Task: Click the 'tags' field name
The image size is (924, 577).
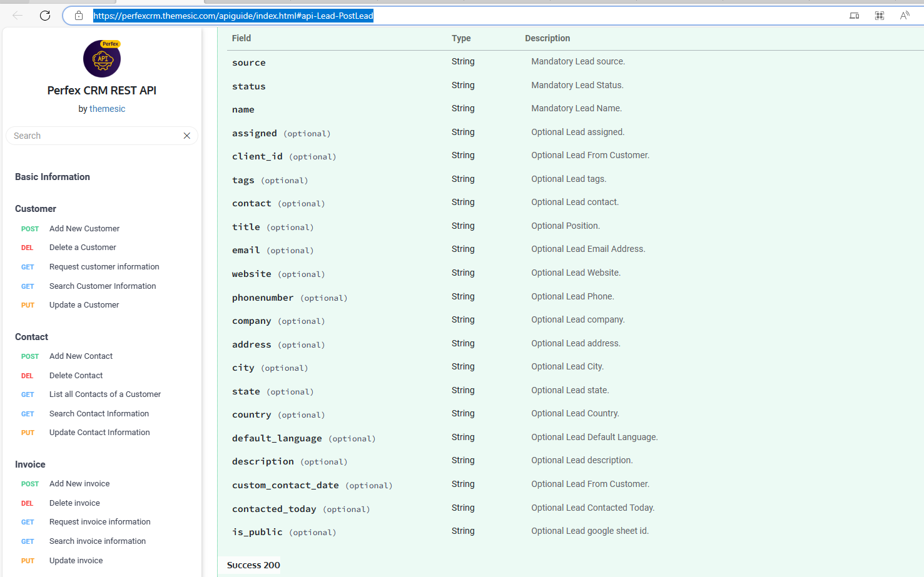Action: pyautogui.click(x=243, y=180)
